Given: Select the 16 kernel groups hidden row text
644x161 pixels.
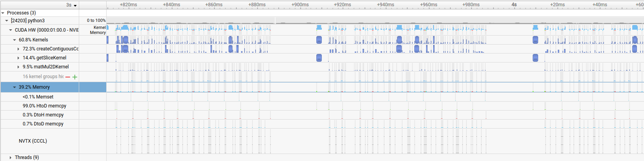Looking at the screenshot, I should pos(43,77).
